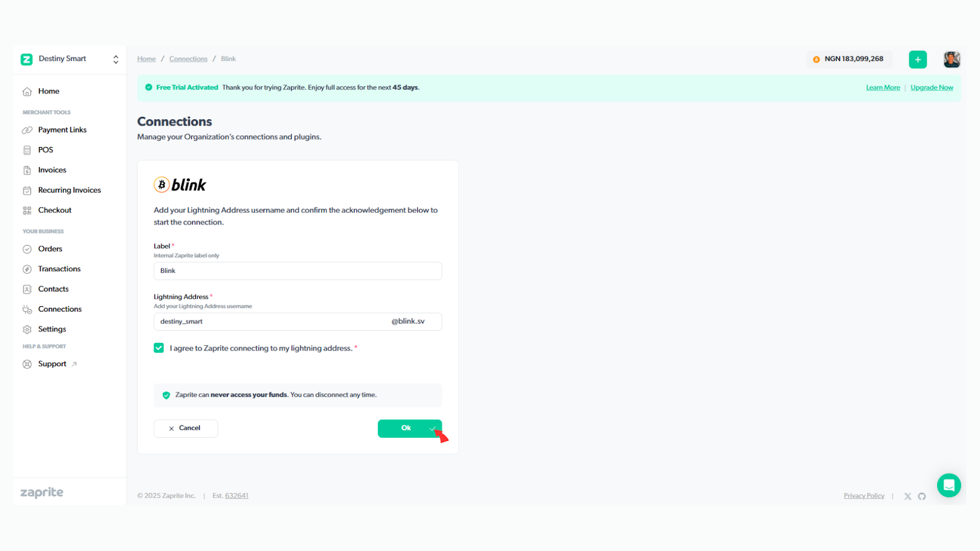
Task: Click the Label input field
Action: 298,271
